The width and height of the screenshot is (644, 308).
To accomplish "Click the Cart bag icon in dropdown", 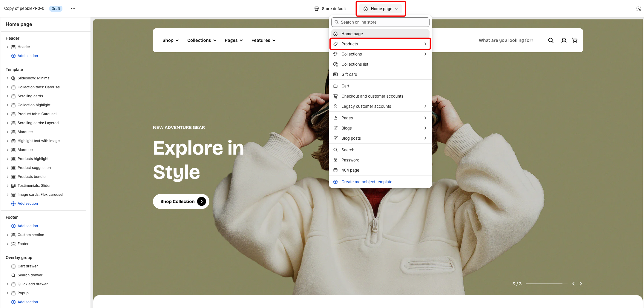I will tap(335, 86).
